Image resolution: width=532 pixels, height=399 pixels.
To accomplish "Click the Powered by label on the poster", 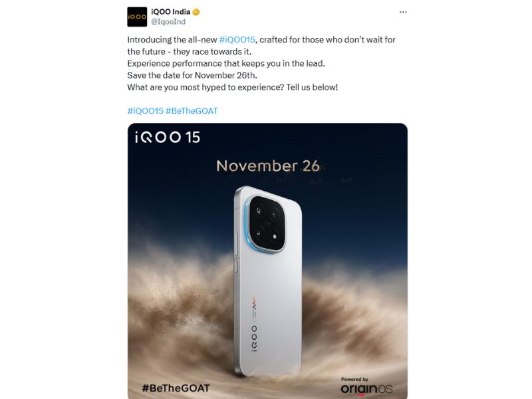I will 354,379.
